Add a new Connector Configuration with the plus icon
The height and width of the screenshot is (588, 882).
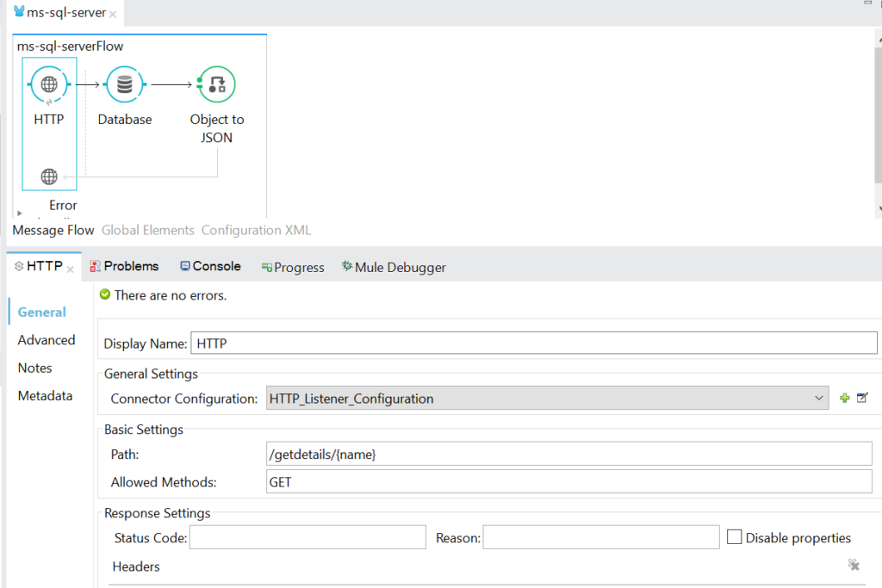844,398
